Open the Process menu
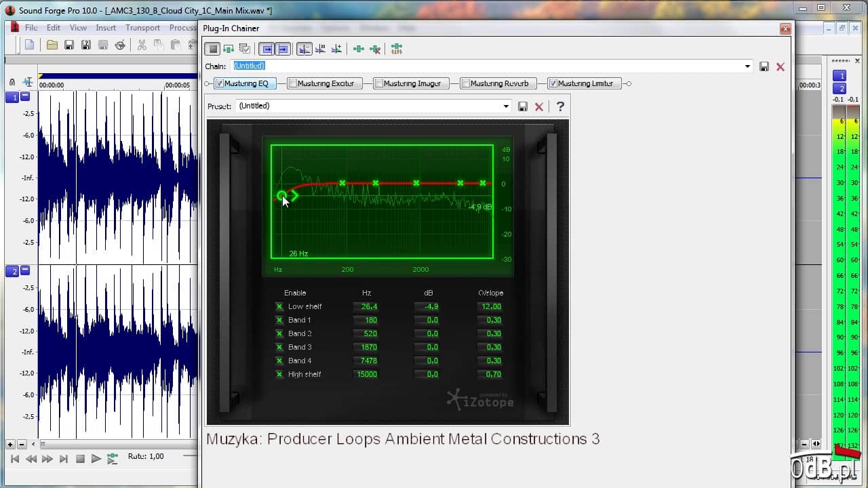Viewport: 868px width, 488px height. (182, 28)
